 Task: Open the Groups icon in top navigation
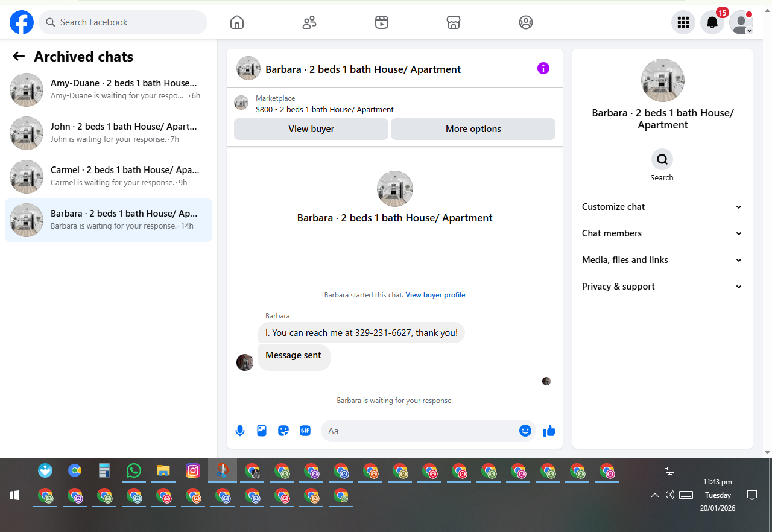coord(526,22)
